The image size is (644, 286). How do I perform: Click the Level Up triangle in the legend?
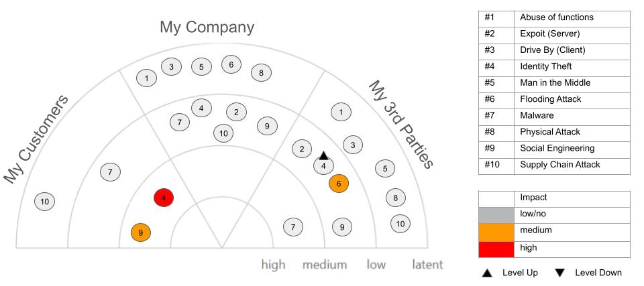pos(488,273)
